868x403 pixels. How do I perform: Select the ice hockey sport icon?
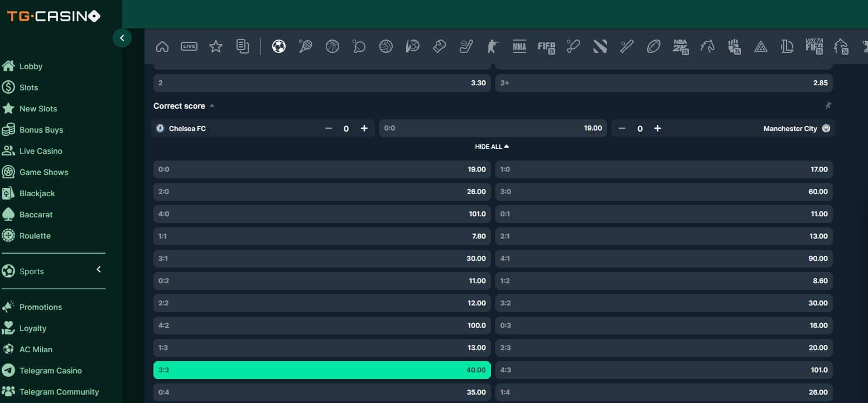(x=466, y=46)
